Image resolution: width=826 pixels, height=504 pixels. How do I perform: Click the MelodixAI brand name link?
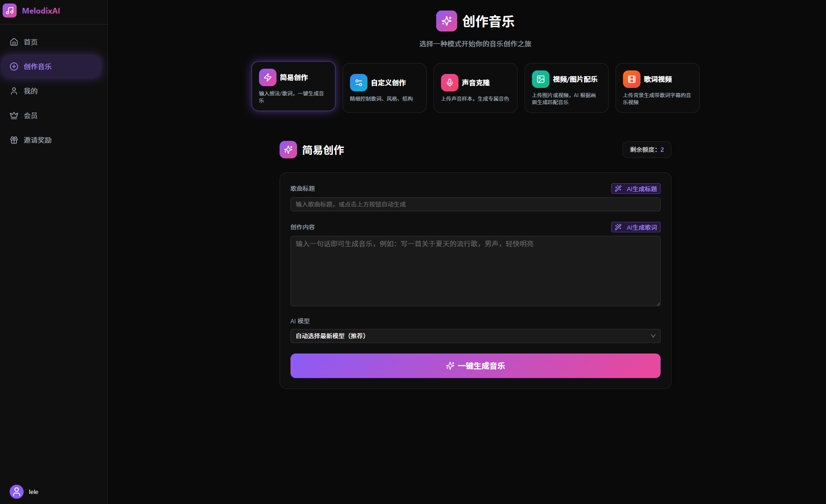(x=41, y=10)
